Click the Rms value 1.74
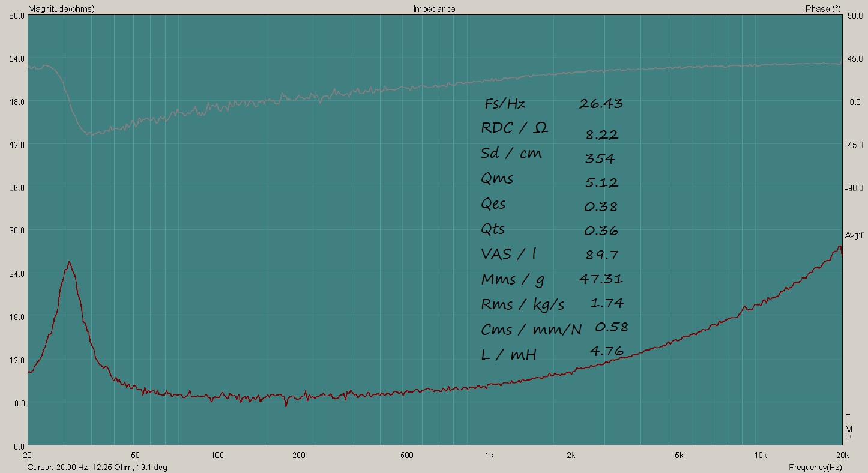The image size is (868, 473). [607, 303]
